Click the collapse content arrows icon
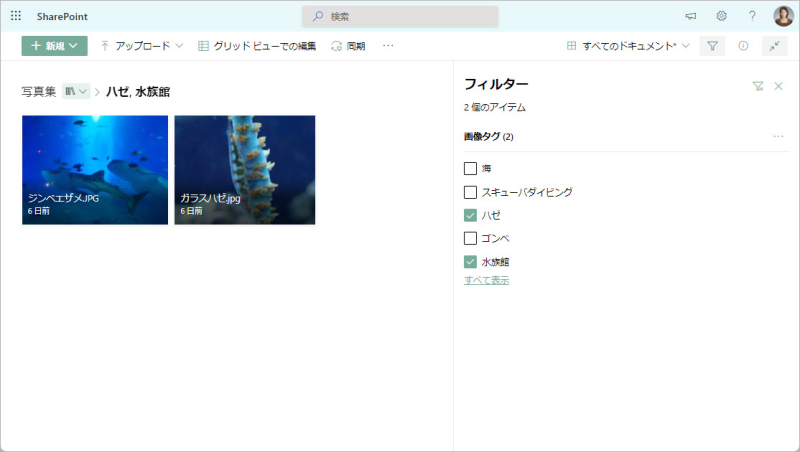This screenshot has width=800, height=452. click(774, 46)
